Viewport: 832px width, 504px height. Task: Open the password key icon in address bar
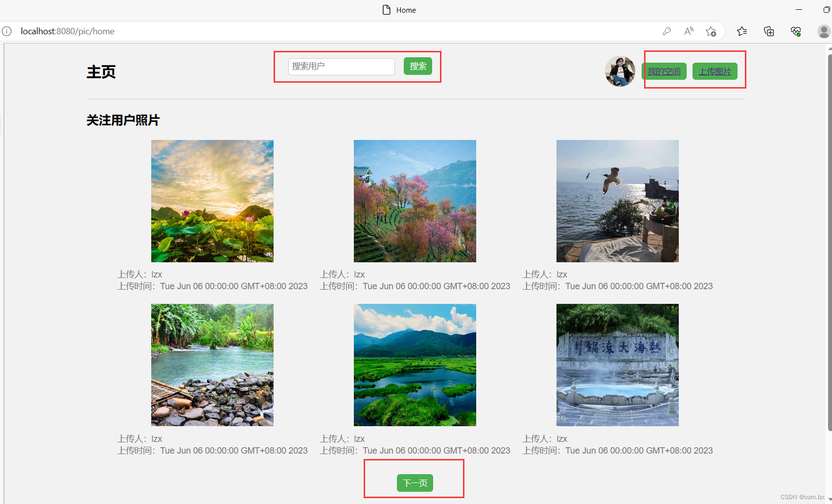pos(667,31)
